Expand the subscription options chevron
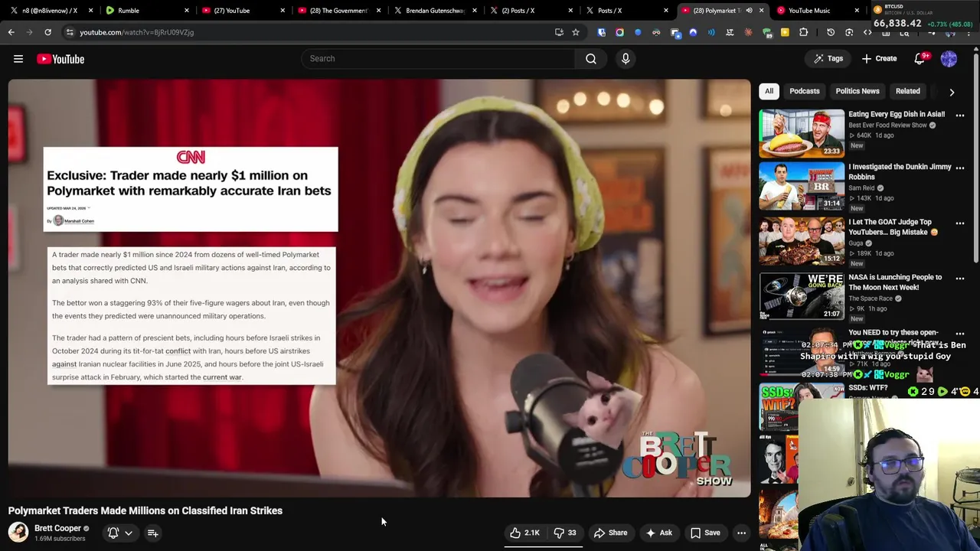980x551 pixels. (129, 533)
